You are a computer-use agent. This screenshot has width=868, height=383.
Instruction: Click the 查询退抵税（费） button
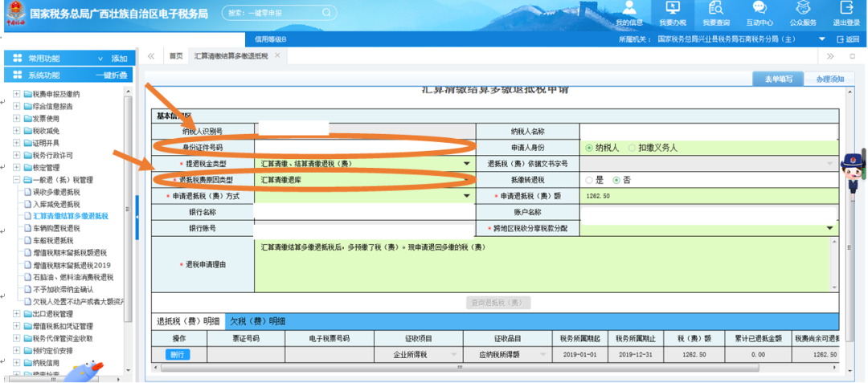point(498,303)
